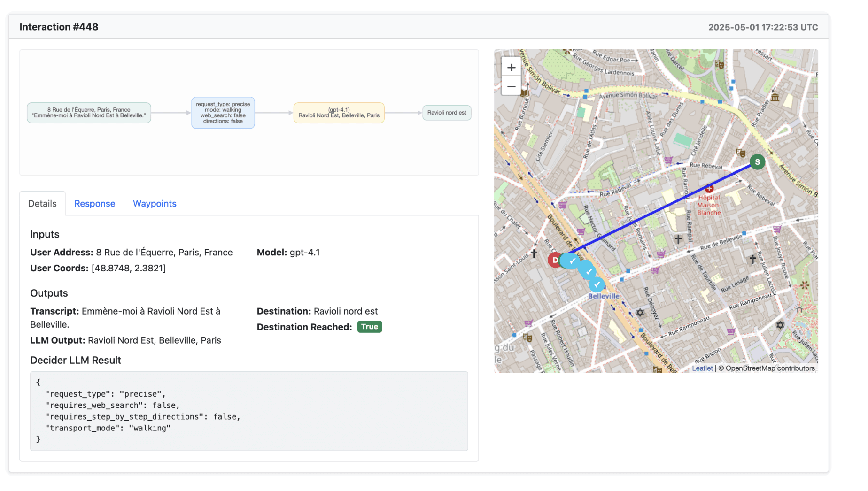This screenshot has width=868, height=491.
Task: Select the Details tab
Action: pos(42,203)
